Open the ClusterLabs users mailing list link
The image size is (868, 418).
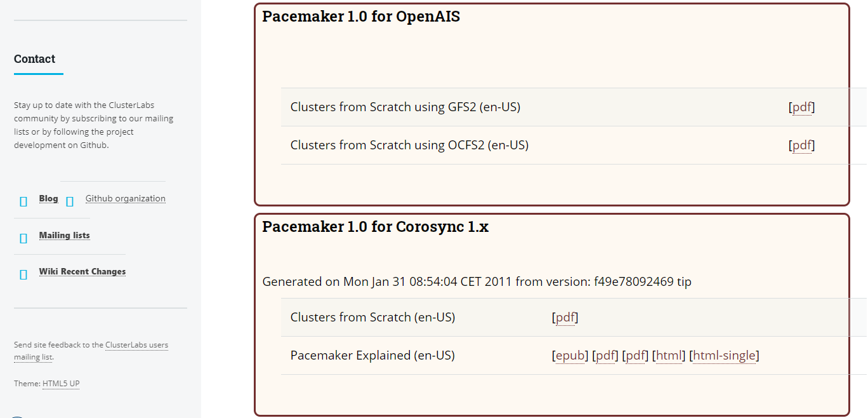136,345
